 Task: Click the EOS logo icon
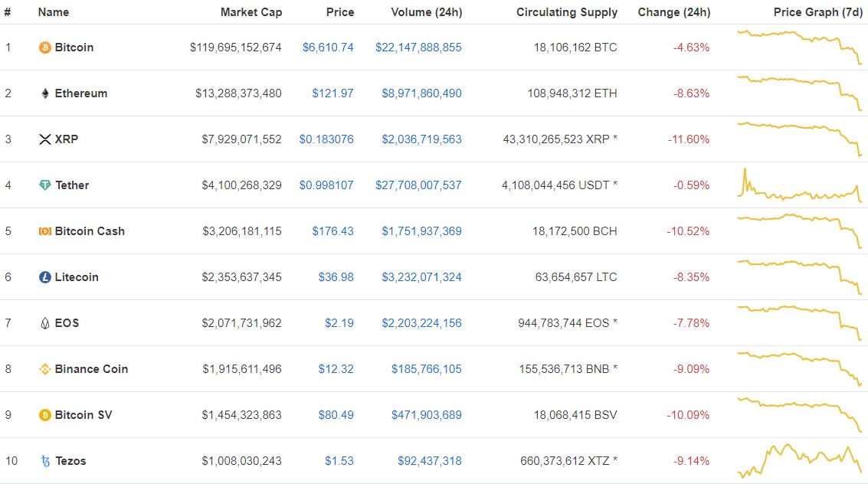tap(45, 323)
